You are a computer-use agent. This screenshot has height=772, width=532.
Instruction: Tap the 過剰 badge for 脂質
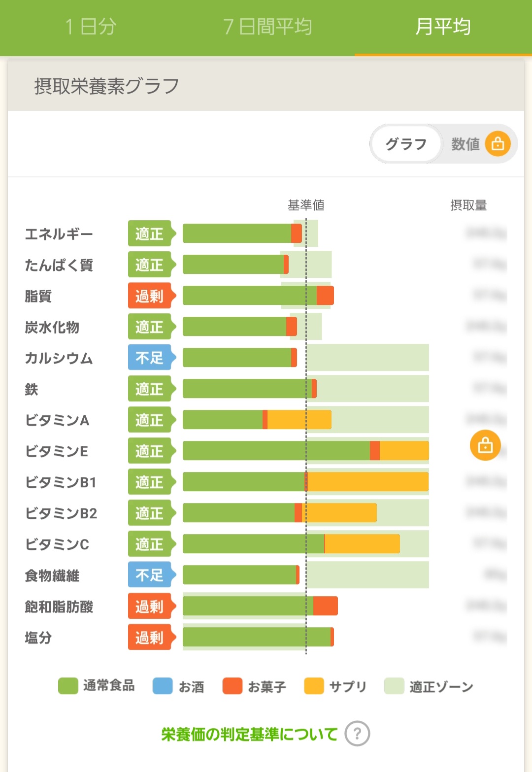click(x=149, y=296)
